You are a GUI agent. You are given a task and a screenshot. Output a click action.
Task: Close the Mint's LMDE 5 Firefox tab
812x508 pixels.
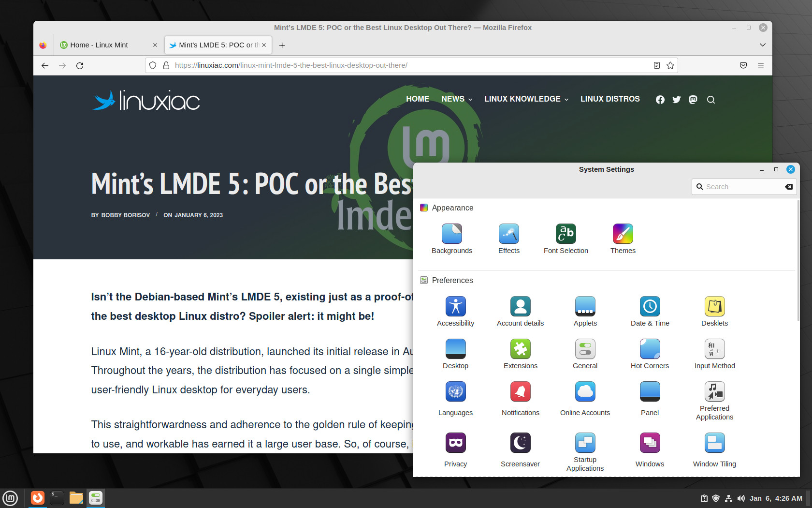click(x=264, y=45)
